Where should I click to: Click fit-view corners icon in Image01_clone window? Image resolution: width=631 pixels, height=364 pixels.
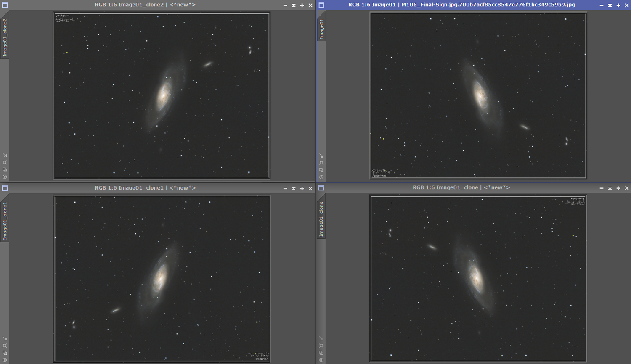[x=321, y=346]
